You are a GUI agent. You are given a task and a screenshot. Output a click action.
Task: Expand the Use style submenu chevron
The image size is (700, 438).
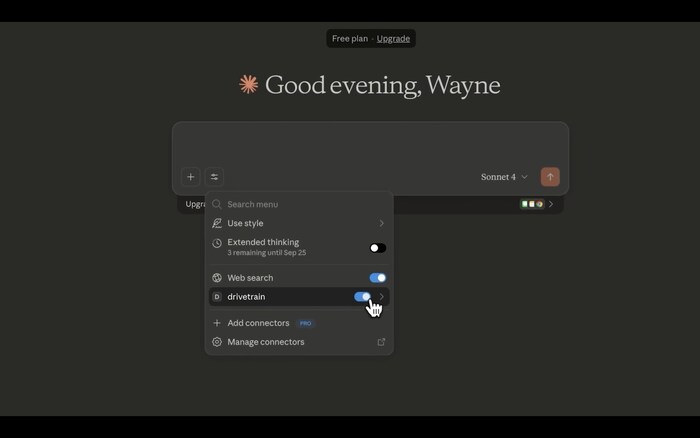coord(381,223)
